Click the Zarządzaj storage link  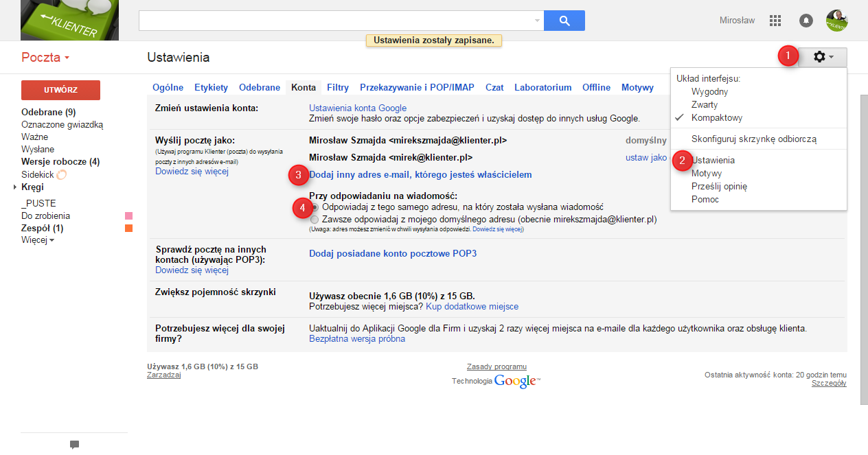pyautogui.click(x=163, y=375)
